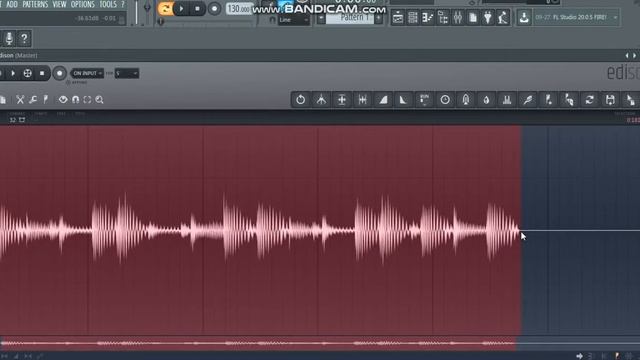Click the right arrow on Edison title bar

click(635, 56)
